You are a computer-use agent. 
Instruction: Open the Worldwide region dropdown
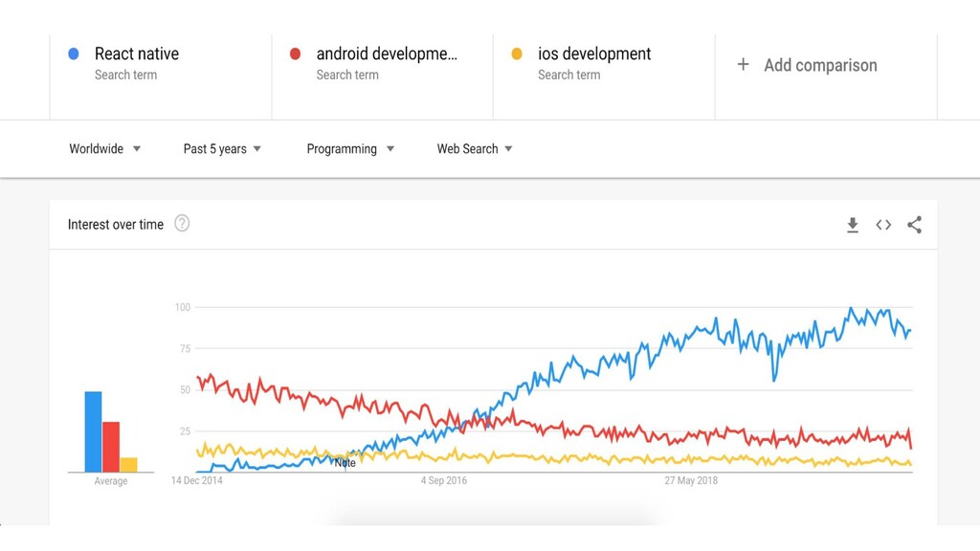[x=105, y=148]
